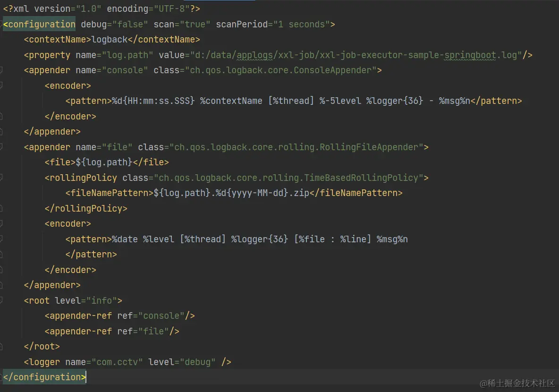
Task: Click the appender-ref ref="console" value
Action: point(161,316)
